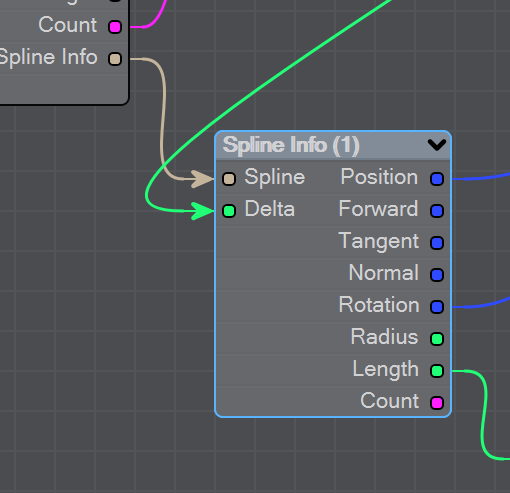This screenshot has height=493, width=510.
Task: Click the Tangent output connector dot
Action: pos(437,243)
